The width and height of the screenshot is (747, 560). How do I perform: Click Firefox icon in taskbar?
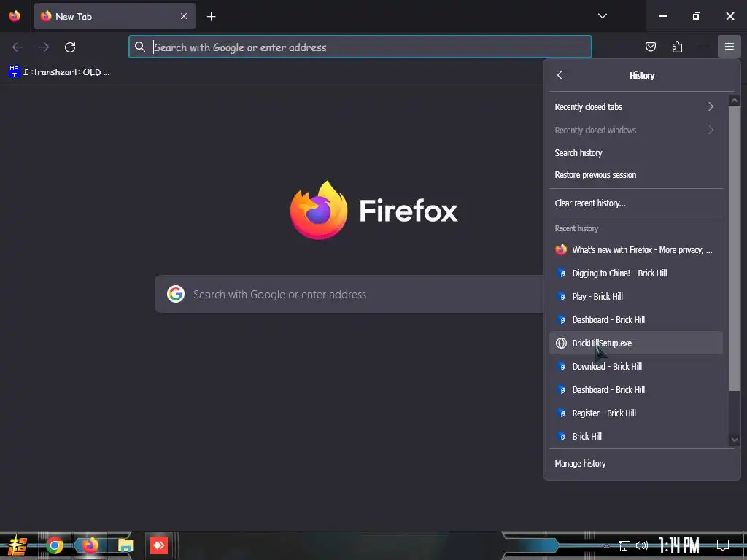tap(90, 545)
